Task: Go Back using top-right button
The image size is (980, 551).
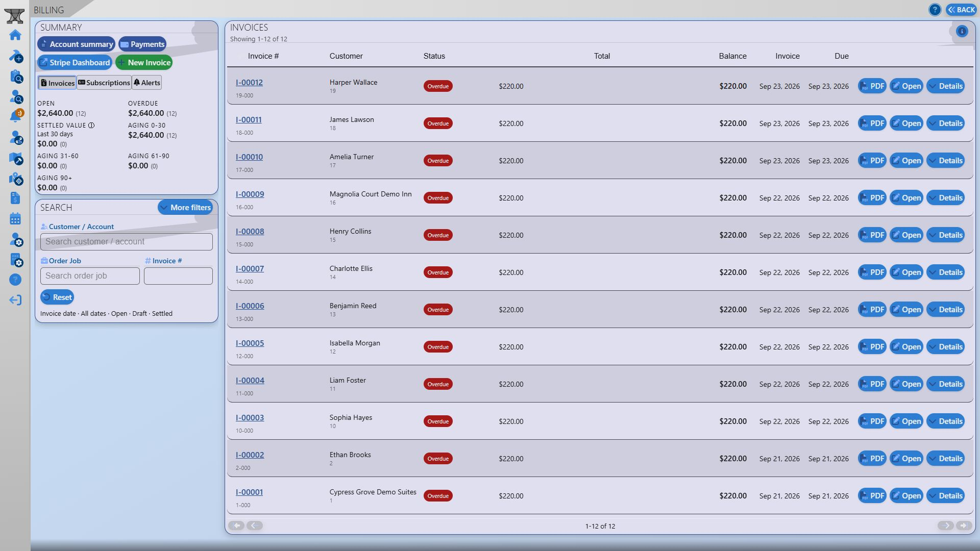Action: pyautogui.click(x=961, y=10)
